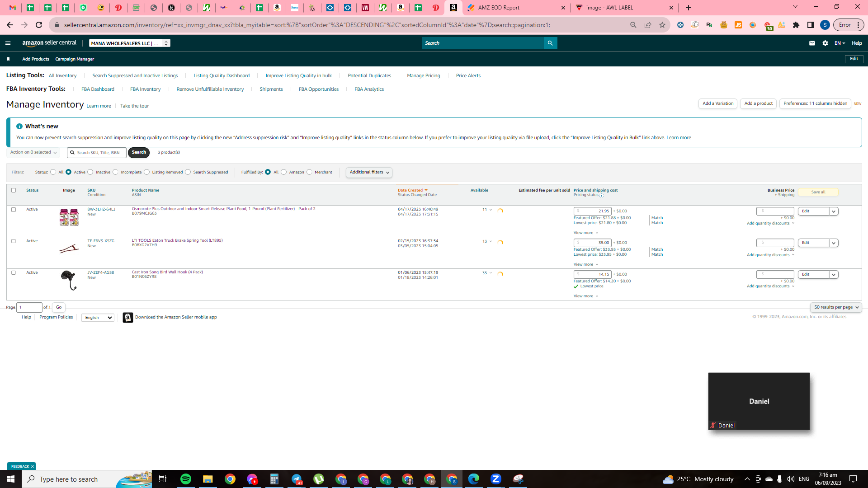Click the Pricing status info icon
This screenshot has width=868, height=488.
(601, 196)
